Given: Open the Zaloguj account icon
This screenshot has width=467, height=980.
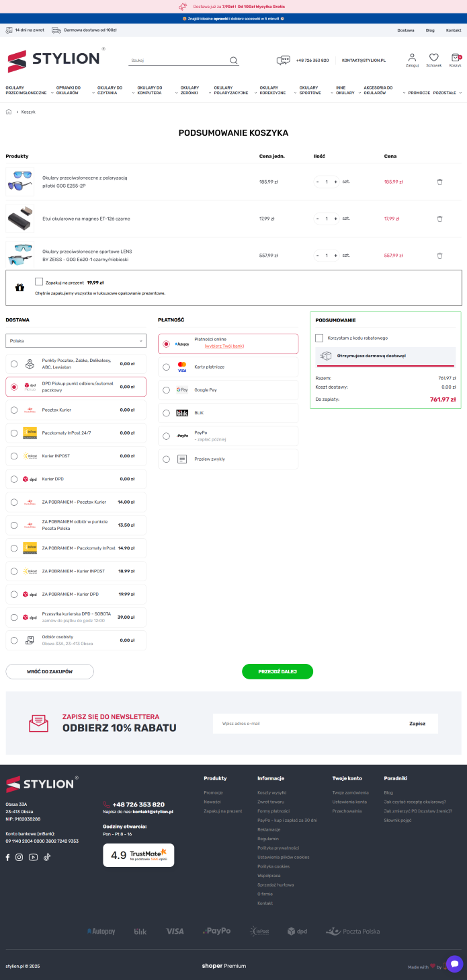Looking at the screenshot, I should [412, 58].
